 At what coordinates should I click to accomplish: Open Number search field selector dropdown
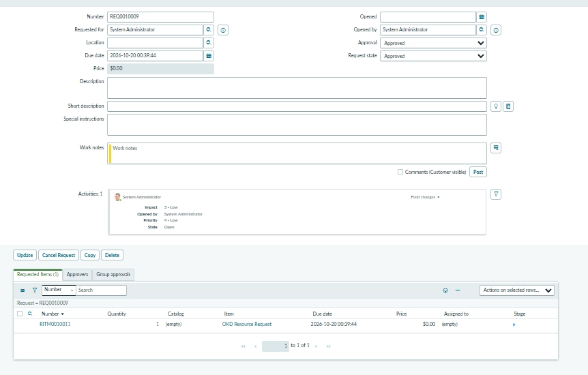[x=59, y=290]
